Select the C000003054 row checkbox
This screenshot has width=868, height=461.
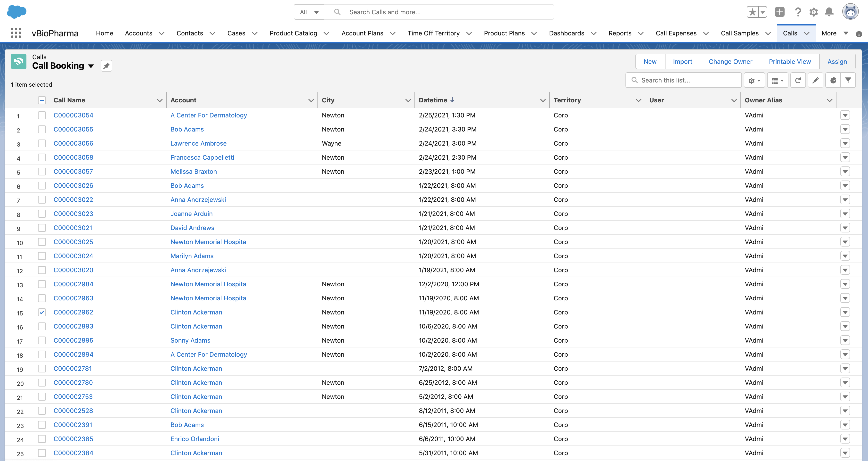coord(42,115)
